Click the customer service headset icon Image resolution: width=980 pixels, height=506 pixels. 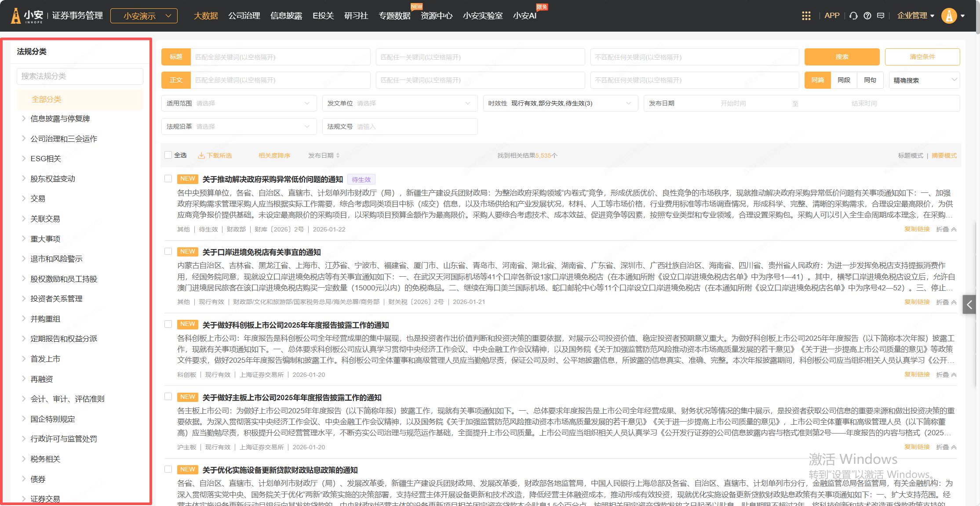[x=853, y=16]
